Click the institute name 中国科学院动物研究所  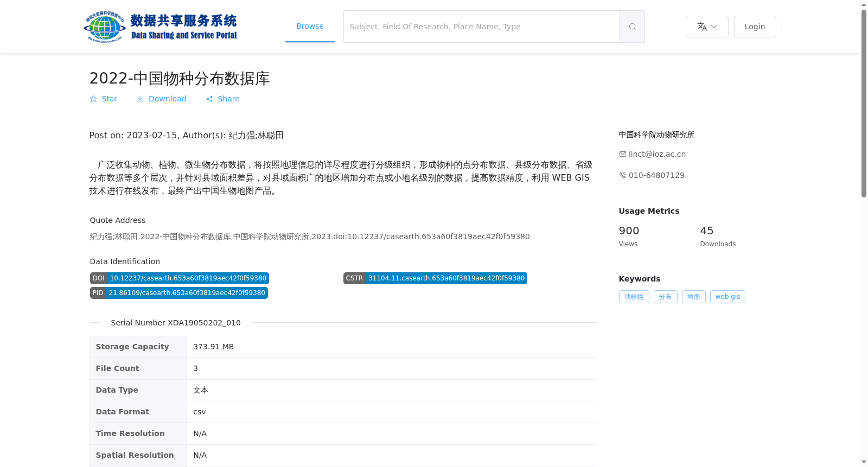[656, 135]
